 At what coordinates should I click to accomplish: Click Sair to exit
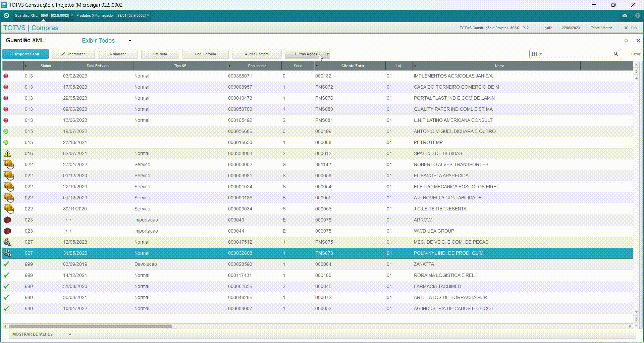634,28
